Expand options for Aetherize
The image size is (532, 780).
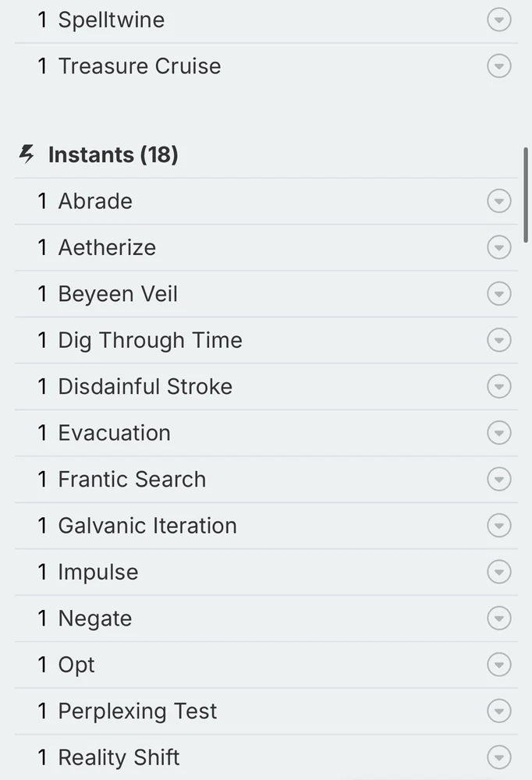click(x=498, y=247)
